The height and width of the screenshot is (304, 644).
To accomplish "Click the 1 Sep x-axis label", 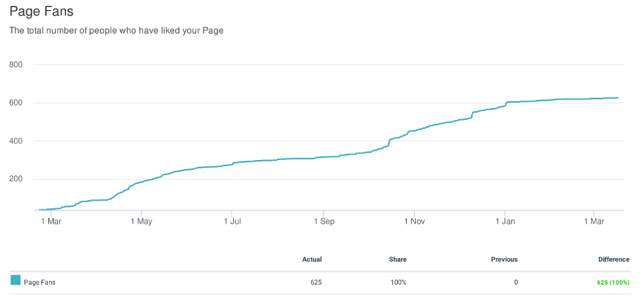I will point(323,220).
